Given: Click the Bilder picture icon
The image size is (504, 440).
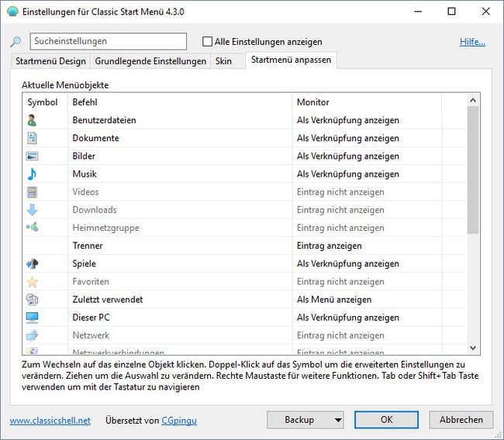Looking at the screenshot, I should coord(32,156).
